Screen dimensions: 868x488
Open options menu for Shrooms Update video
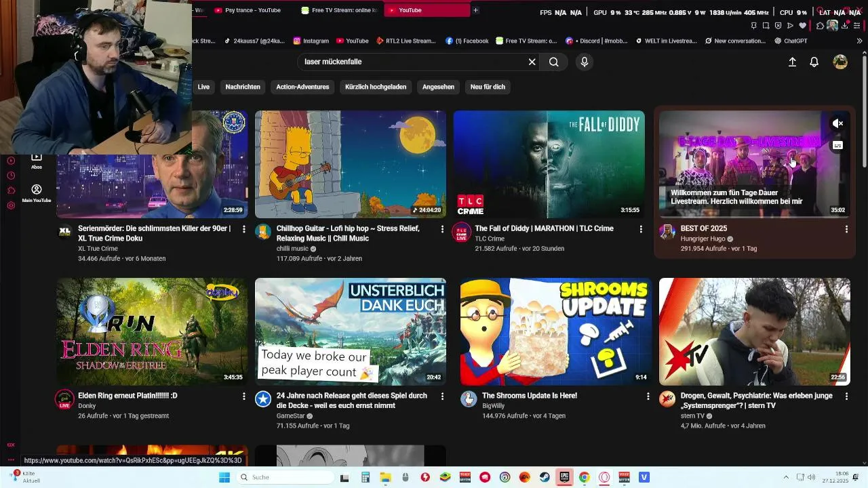point(648,396)
